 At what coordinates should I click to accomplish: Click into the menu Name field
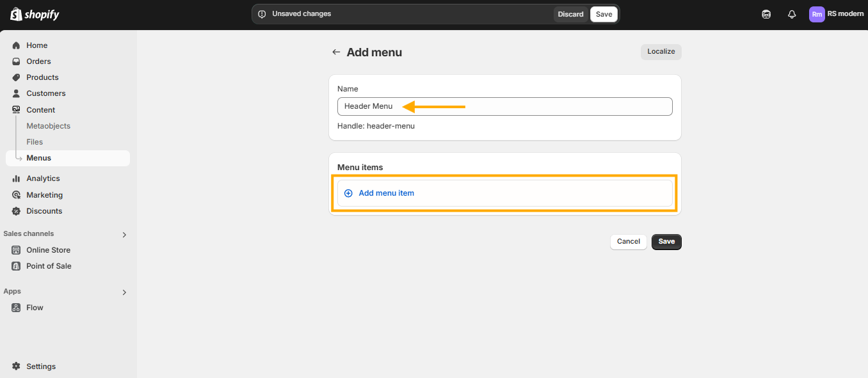pos(505,106)
